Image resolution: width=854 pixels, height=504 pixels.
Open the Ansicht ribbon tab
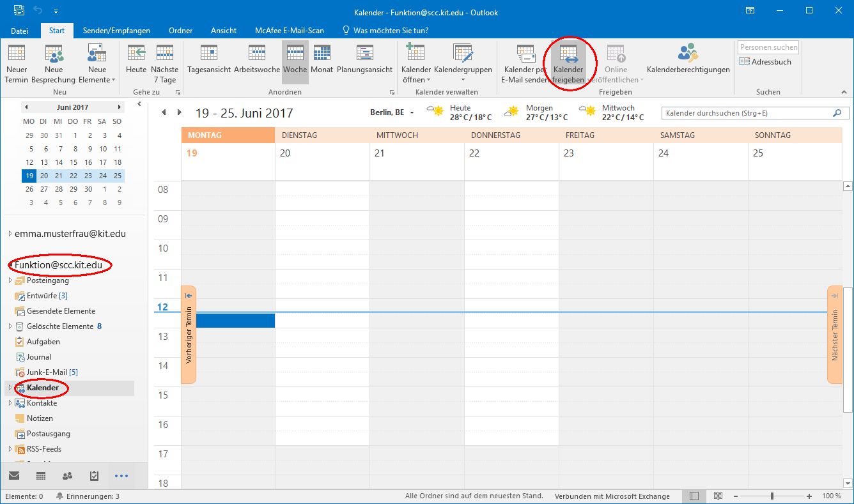point(223,30)
